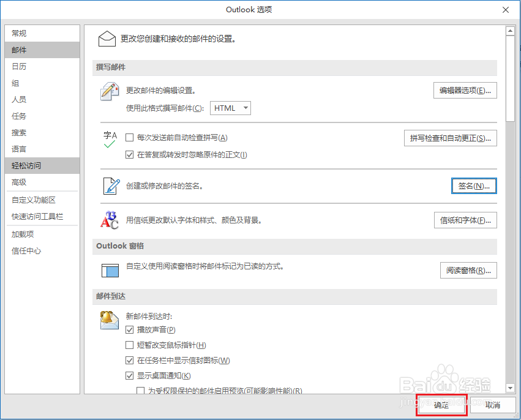
Task: Enable 短暂改变鼠标指针 checkbox
Action: pos(130,345)
